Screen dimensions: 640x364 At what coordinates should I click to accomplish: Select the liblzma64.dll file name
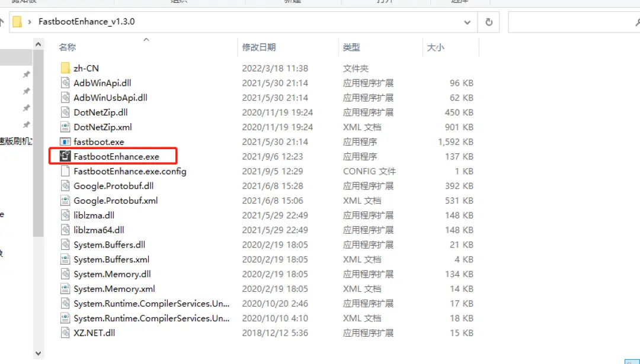pyautogui.click(x=99, y=230)
